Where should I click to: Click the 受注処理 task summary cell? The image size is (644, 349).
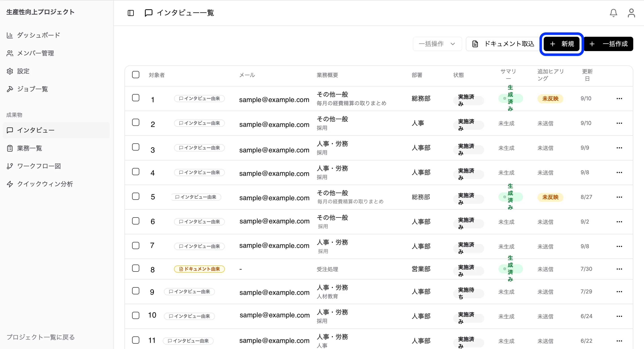[327, 269]
